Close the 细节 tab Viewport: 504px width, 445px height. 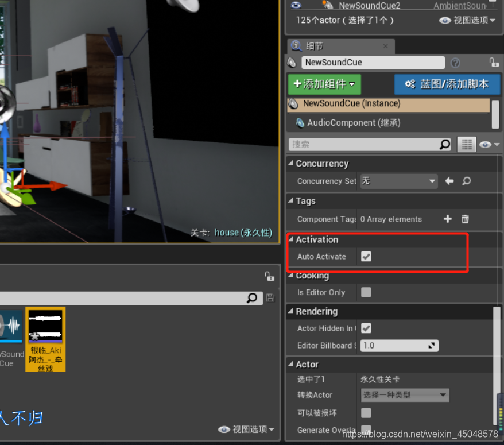[385, 47]
